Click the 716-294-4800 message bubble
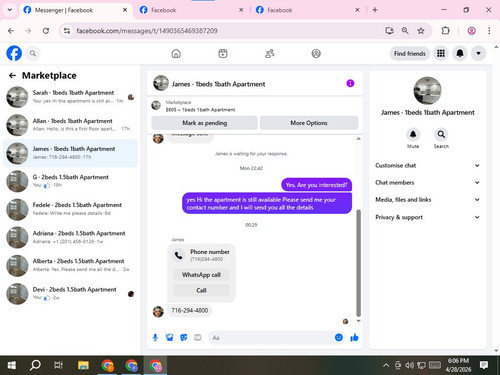500x375 pixels. (189, 310)
